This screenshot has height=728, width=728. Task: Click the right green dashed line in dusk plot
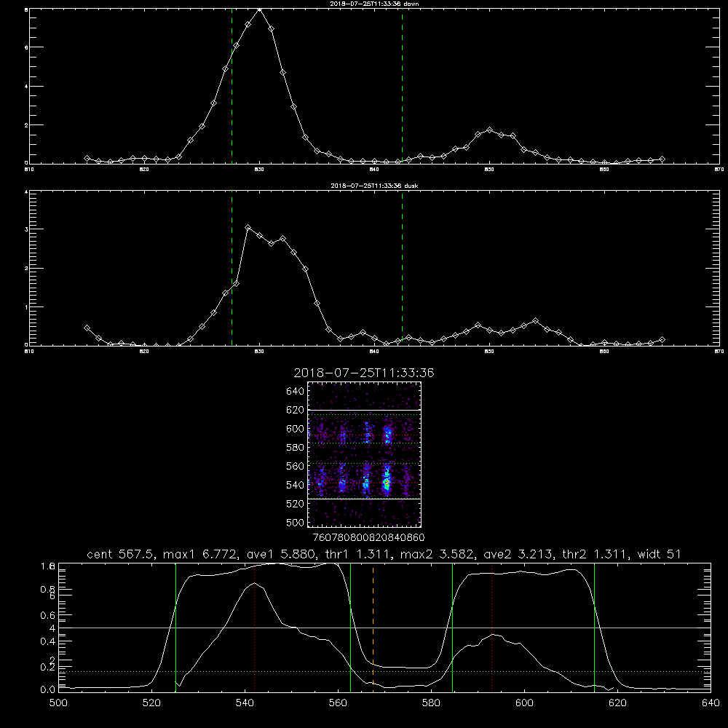click(402, 269)
